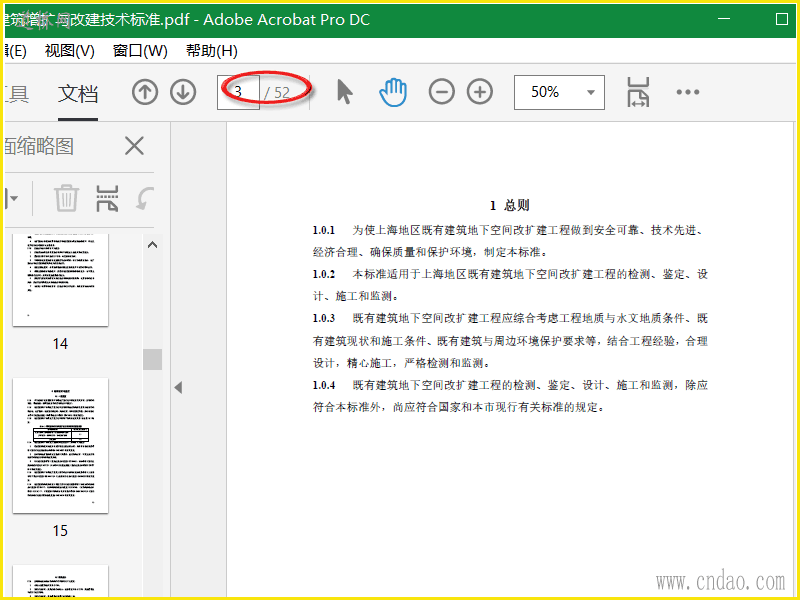Screen dimensions: 800x600
Task: Click clause number 1.0.1 in the document
Action: click(324, 231)
